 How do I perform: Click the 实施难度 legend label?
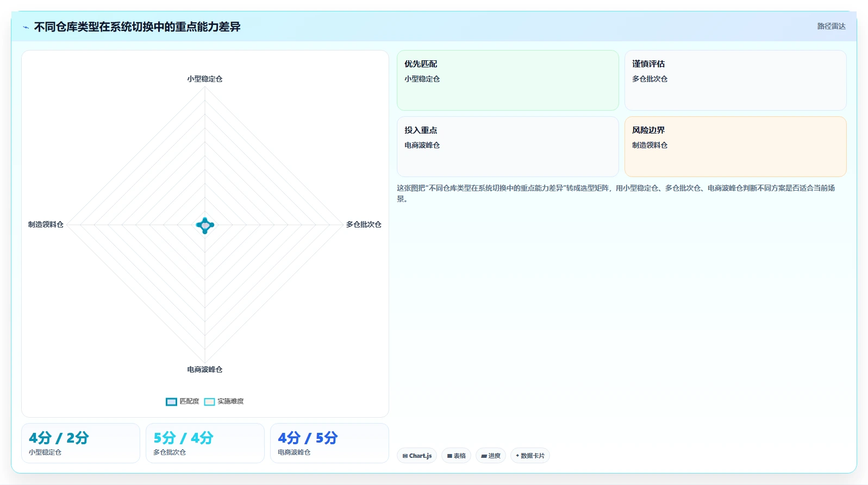(x=230, y=401)
